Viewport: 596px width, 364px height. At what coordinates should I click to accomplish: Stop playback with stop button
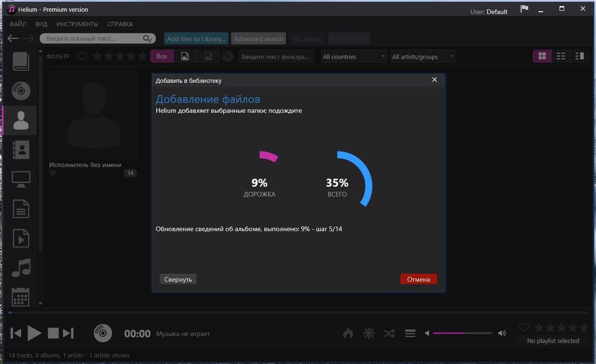(53, 333)
